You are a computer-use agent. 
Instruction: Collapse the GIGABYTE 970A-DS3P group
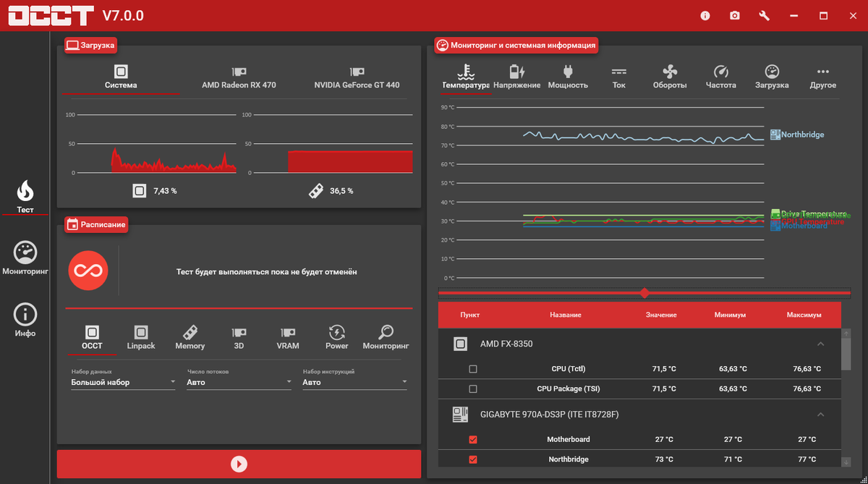pyautogui.click(x=820, y=414)
